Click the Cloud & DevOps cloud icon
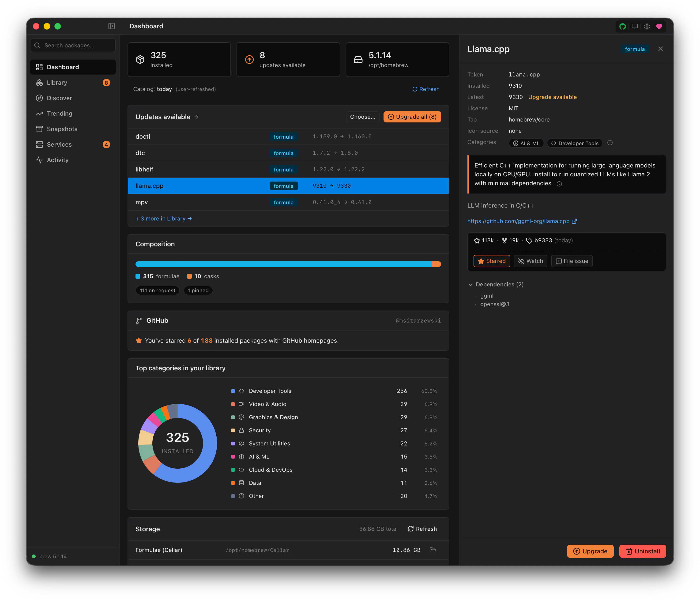700x600 pixels. [241, 470]
